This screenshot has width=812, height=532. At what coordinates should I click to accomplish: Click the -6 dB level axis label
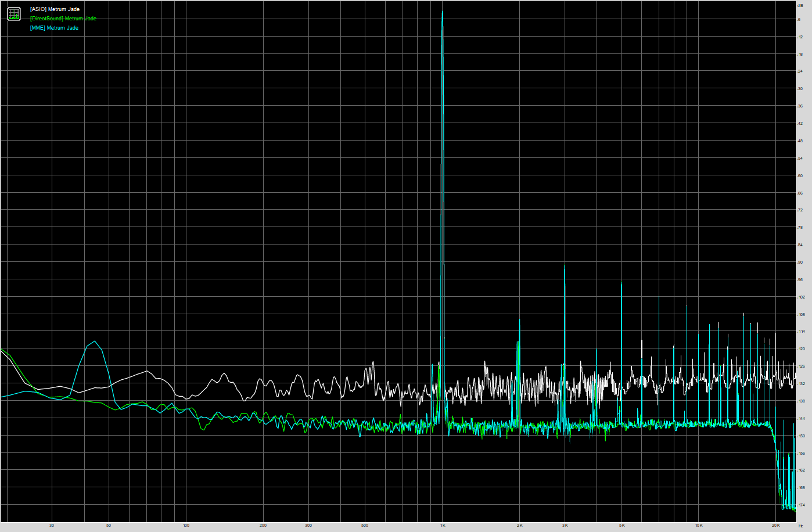(x=800, y=20)
